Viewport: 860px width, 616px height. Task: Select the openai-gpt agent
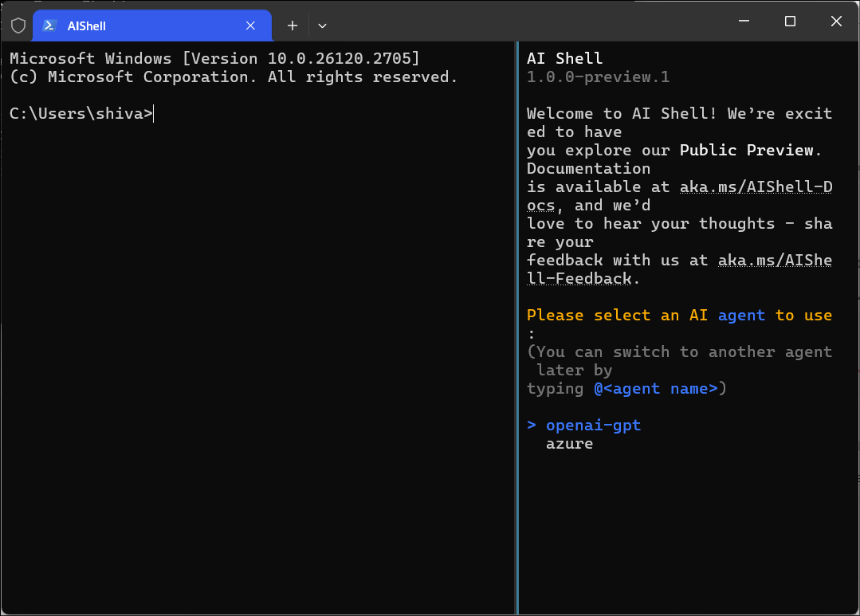593,425
